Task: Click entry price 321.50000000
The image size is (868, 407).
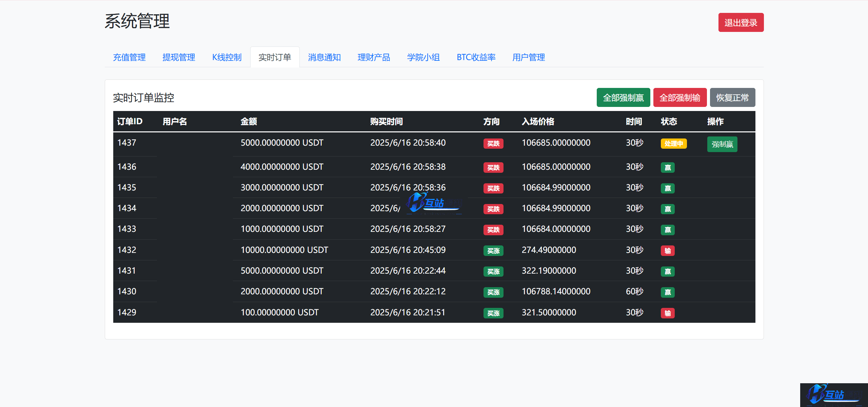Action: click(549, 312)
